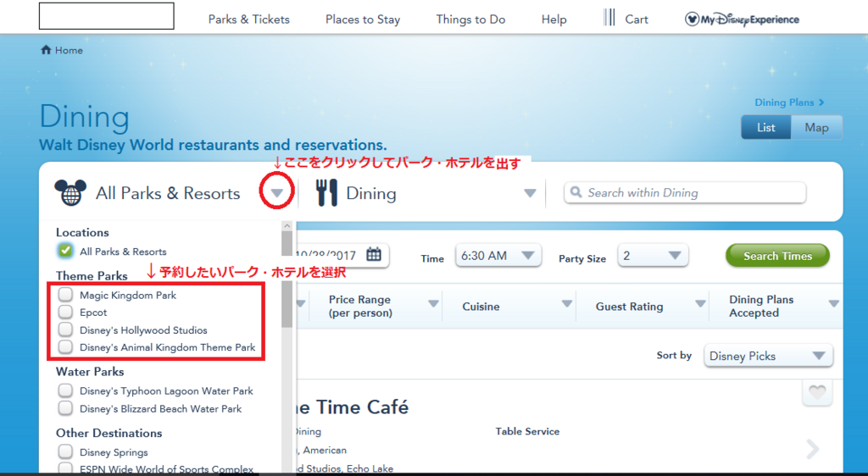
Task: Check Disney's Typhoon Lagoon Water Park
Action: point(65,390)
